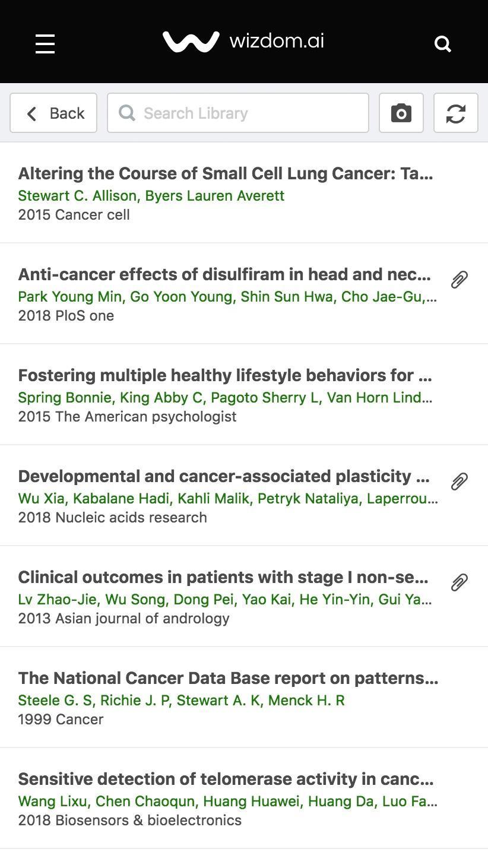Open Altering the Course of Small Cell paper
Screen dimensions: 488x868
pos(226,173)
